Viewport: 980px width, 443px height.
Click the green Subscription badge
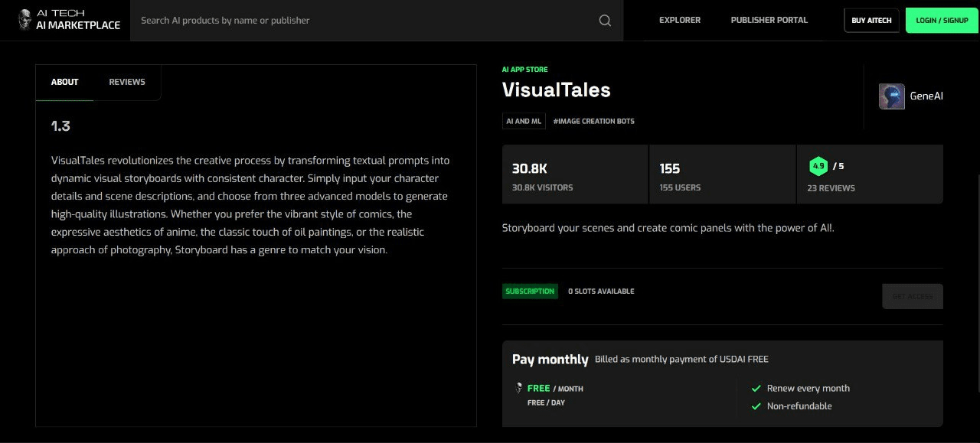(x=530, y=292)
